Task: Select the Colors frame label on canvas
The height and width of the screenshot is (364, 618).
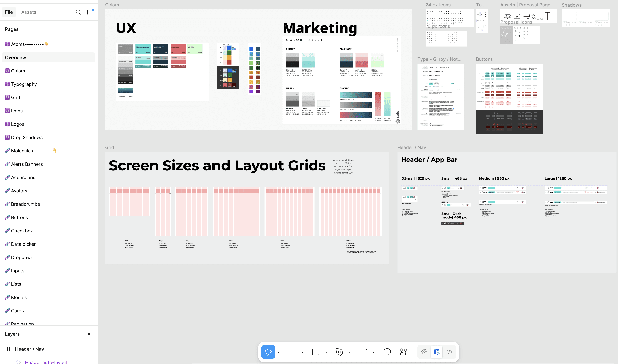Action: pos(112,5)
